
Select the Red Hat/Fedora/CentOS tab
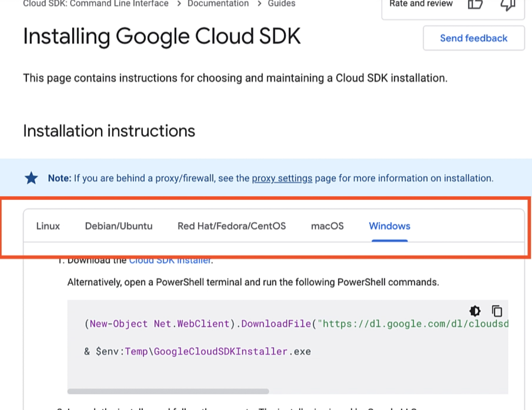pyautogui.click(x=232, y=226)
